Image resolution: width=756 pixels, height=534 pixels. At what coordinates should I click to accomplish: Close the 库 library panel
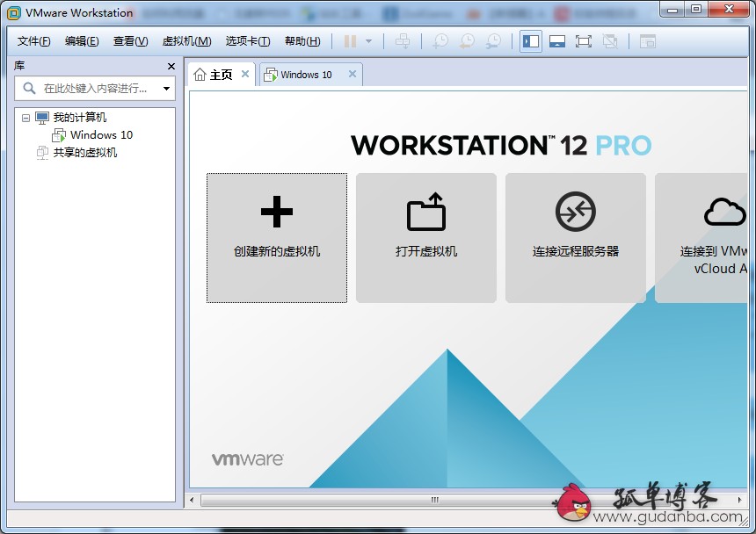click(171, 67)
